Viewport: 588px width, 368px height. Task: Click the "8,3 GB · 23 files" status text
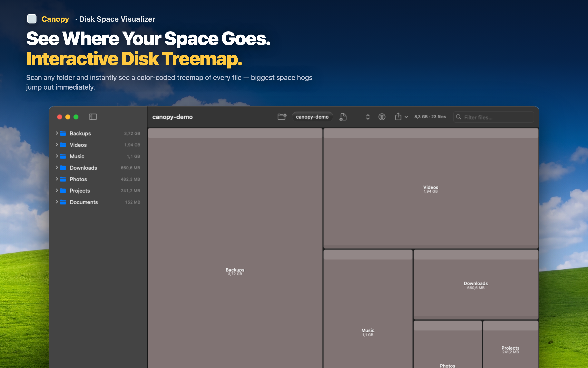[430, 117]
